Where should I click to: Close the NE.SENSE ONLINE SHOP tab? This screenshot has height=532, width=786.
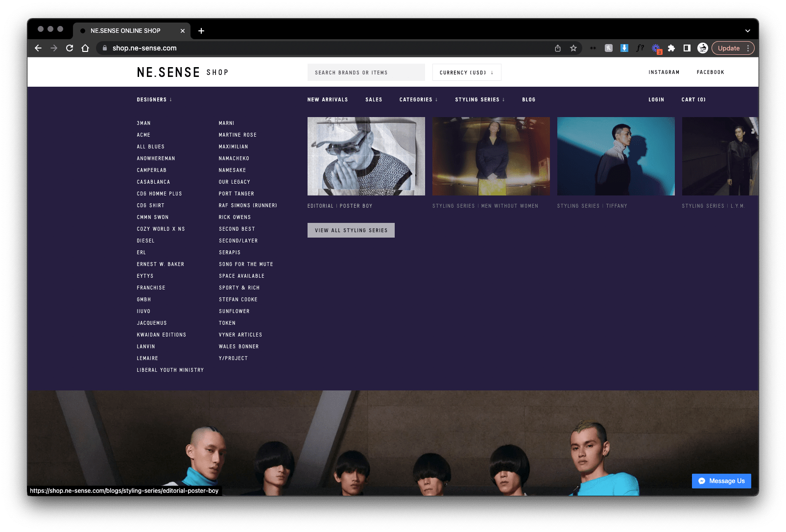183,31
